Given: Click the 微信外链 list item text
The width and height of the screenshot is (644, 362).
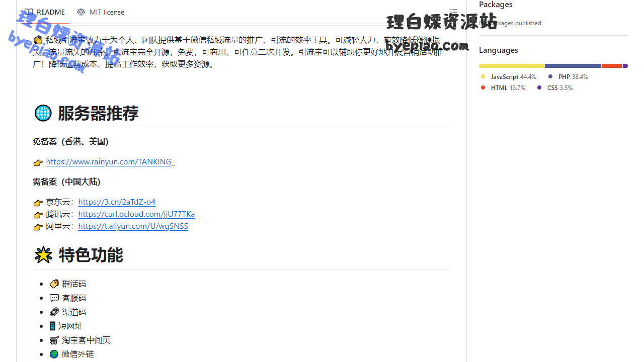Looking at the screenshot, I should point(78,354).
